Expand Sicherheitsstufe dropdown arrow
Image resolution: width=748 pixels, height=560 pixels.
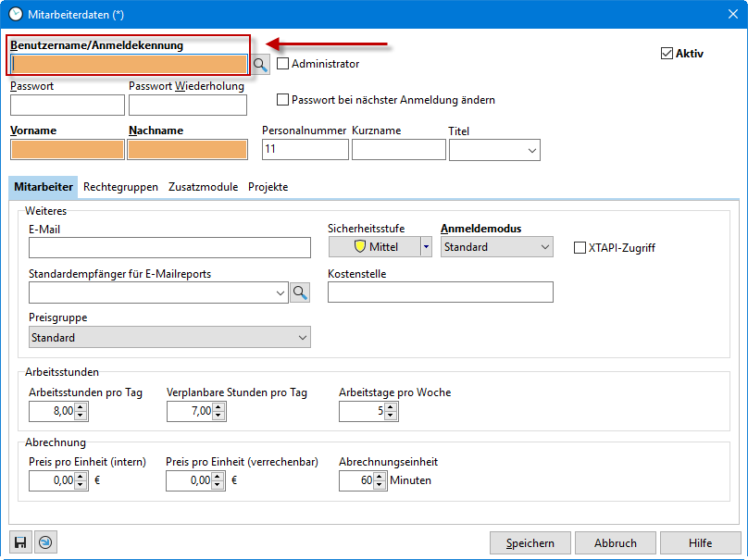pos(426,247)
